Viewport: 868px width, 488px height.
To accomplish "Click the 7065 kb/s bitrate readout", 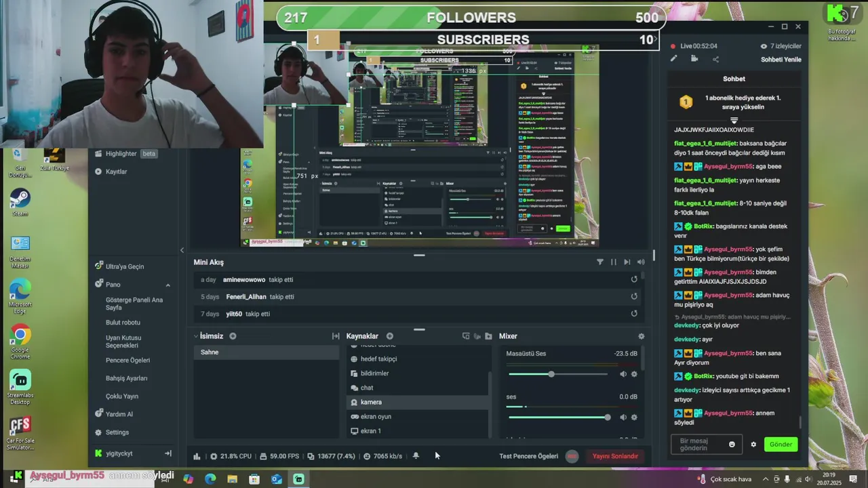I will pos(382,456).
